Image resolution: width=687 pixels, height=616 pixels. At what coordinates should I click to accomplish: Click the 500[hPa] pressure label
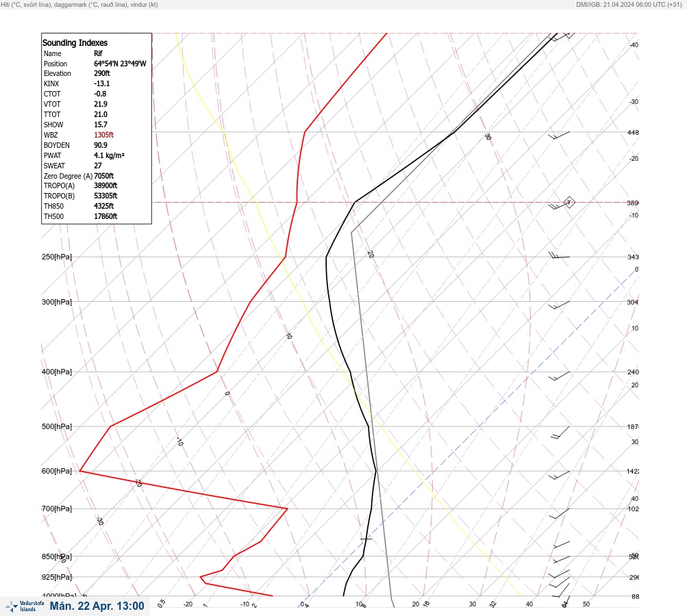tap(57, 427)
